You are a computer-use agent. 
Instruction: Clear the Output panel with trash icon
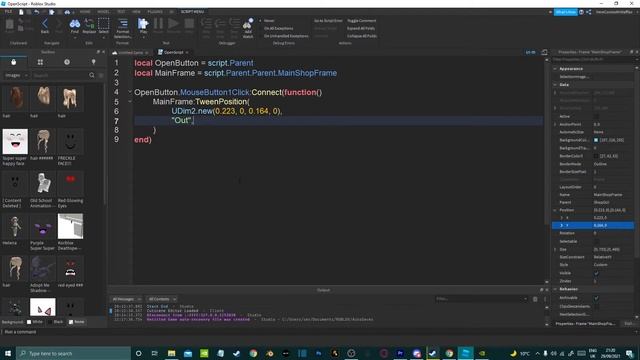pyautogui.click(x=535, y=299)
